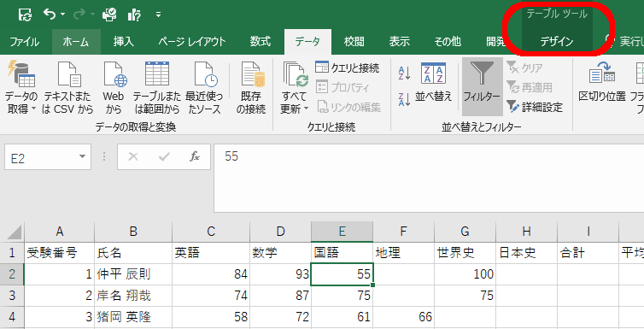
Task: Undo the last action
Action: [x=50, y=15]
